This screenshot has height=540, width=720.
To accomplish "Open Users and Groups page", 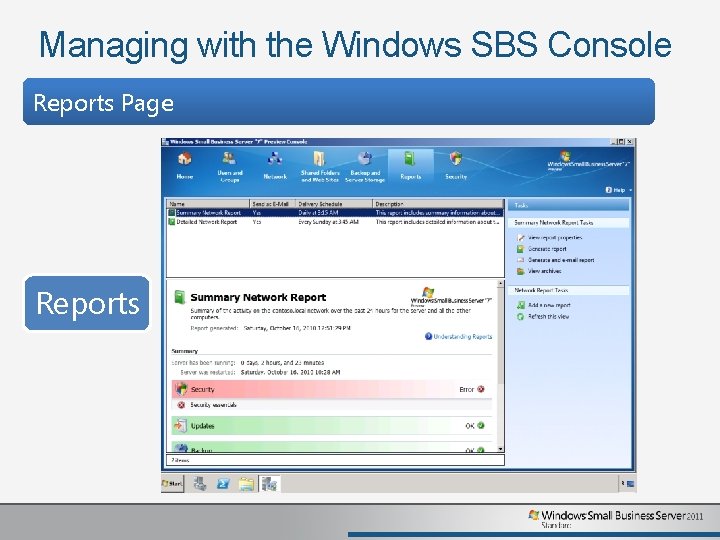I will pyautogui.click(x=230, y=167).
